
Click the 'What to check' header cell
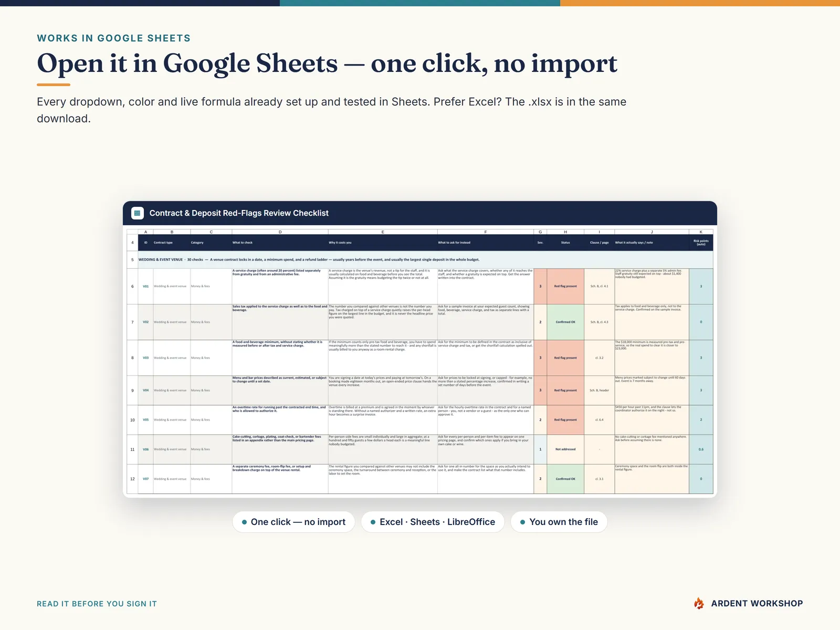(x=280, y=243)
